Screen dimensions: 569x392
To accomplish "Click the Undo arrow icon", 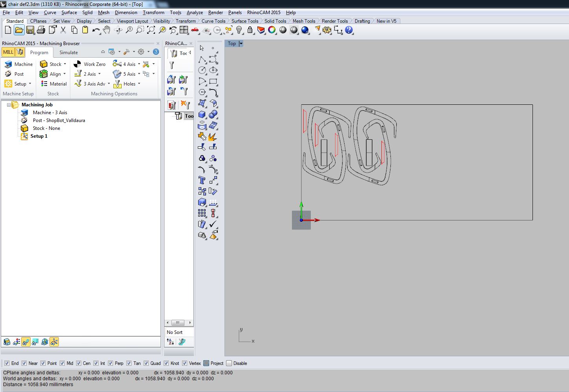I will click(x=96, y=30).
